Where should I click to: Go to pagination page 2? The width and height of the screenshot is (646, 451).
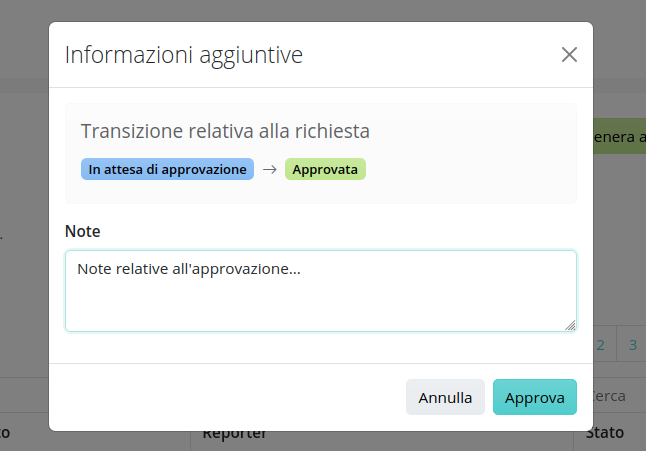click(601, 345)
